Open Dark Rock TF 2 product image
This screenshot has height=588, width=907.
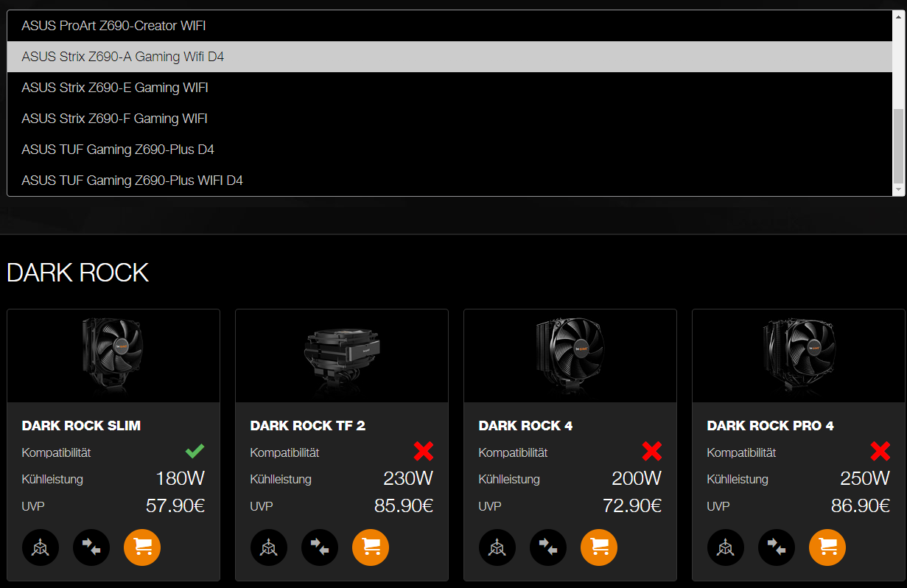342,356
